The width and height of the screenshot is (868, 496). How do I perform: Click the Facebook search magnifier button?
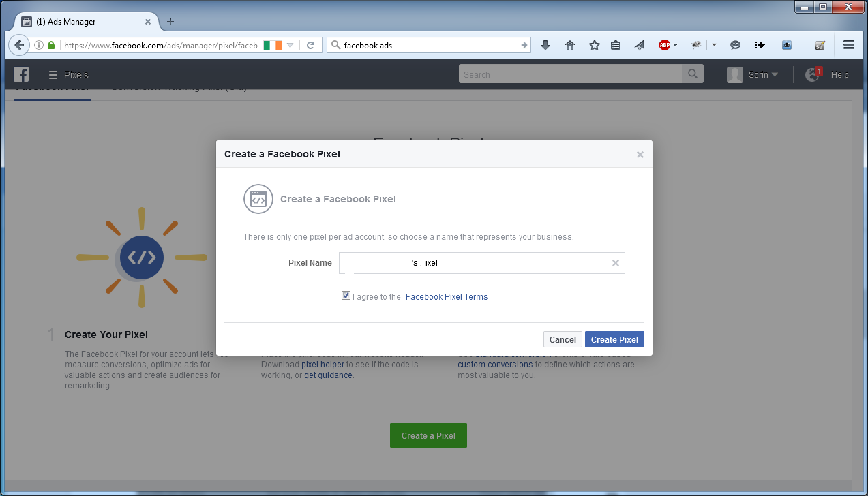693,74
